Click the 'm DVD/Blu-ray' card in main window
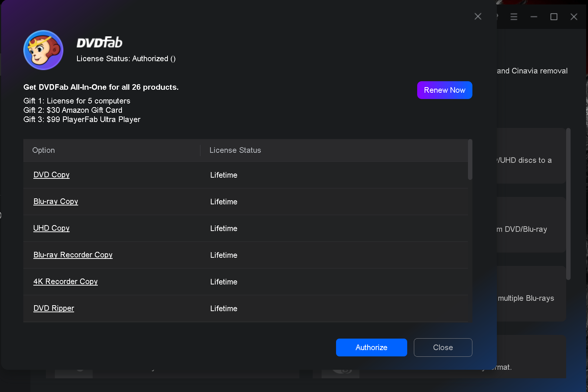This screenshot has height=392, width=588. pos(531,225)
